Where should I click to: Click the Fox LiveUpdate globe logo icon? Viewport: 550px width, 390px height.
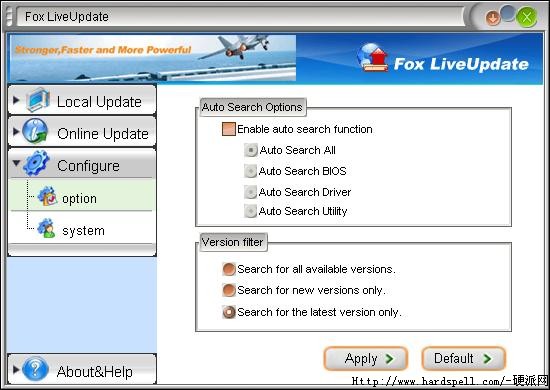pos(372,58)
